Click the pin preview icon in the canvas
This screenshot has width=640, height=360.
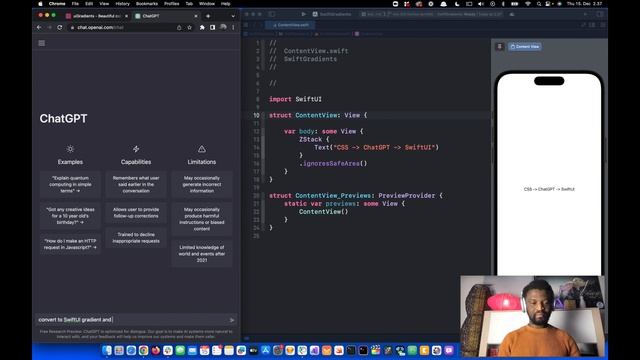(x=500, y=47)
